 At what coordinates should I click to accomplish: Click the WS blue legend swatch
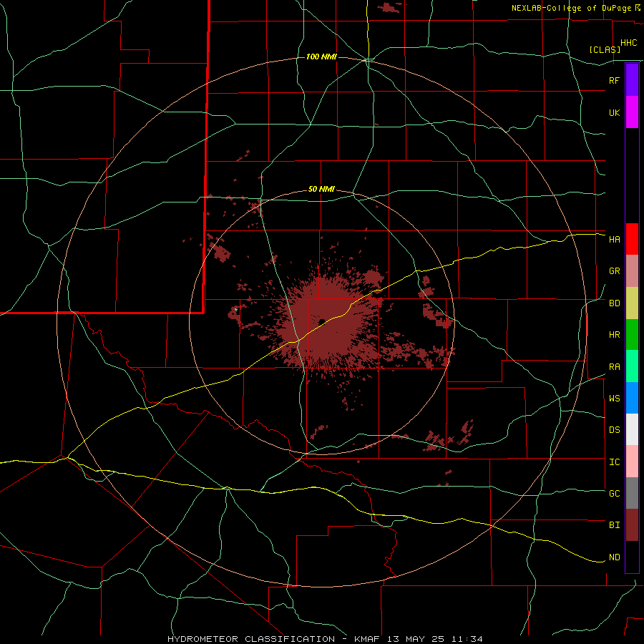pos(632,398)
